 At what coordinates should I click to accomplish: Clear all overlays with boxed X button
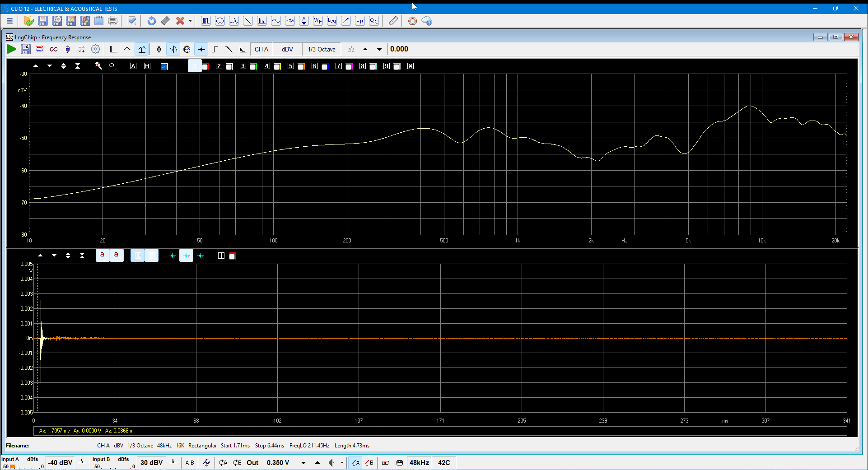(x=411, y=66)
